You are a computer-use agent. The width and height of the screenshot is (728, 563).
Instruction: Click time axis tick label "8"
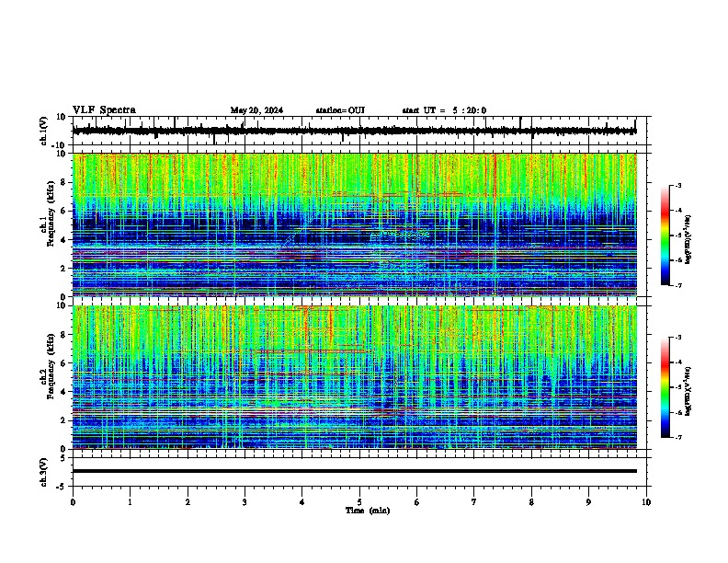pos(531,502)
